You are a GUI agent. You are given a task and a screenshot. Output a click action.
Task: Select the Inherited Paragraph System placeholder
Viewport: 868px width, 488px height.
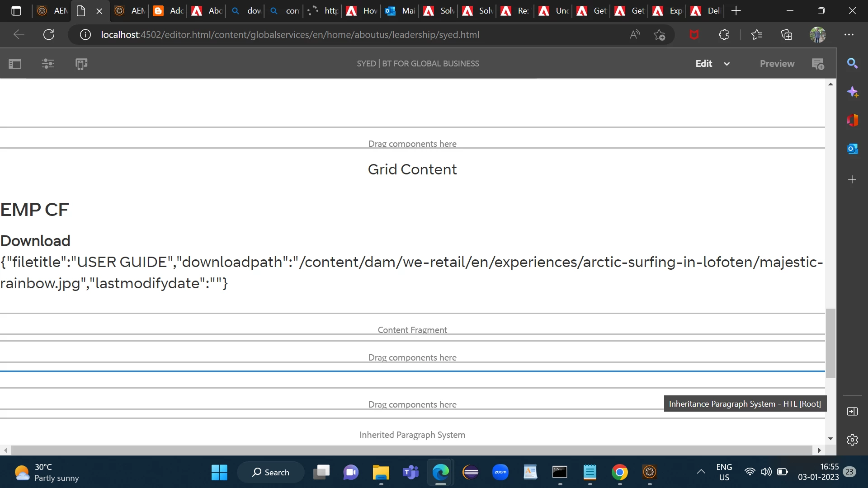tap(412, 435)
